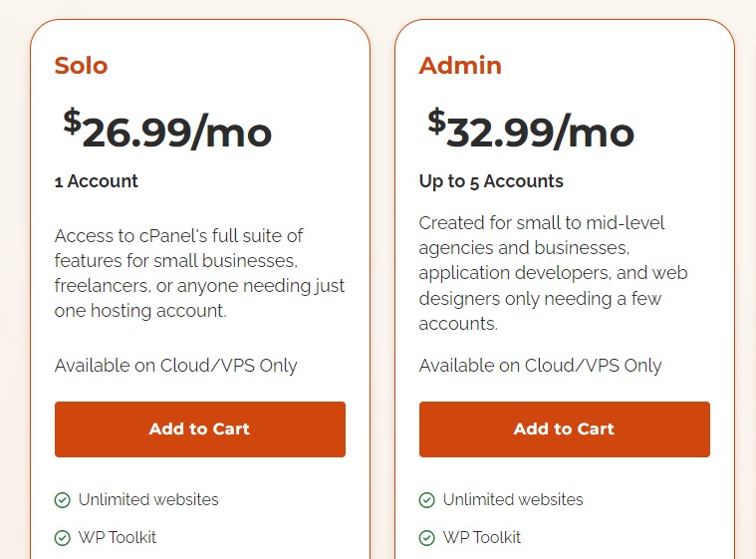Click 'Available on Cloud/VPS Only' under Solo
This screenshot has width=756, height=559.
tap(176, 365)
